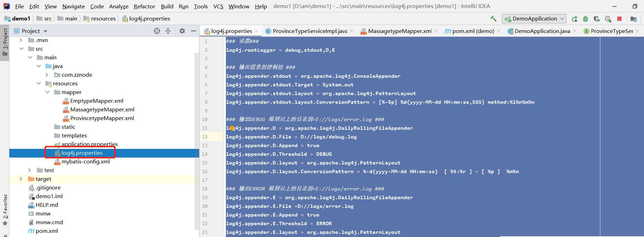Click the red Stop button
The width and height of the screenshot is (644, 237).
[619, 19]
